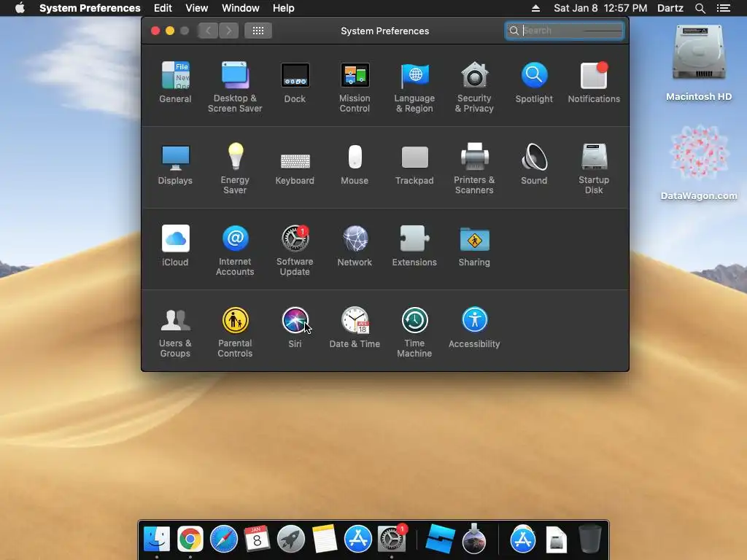Image resolution: width=747 pixels, height=560 pixels.
Task: Click the eject icon in menu bar
Action: pos(535,8)
